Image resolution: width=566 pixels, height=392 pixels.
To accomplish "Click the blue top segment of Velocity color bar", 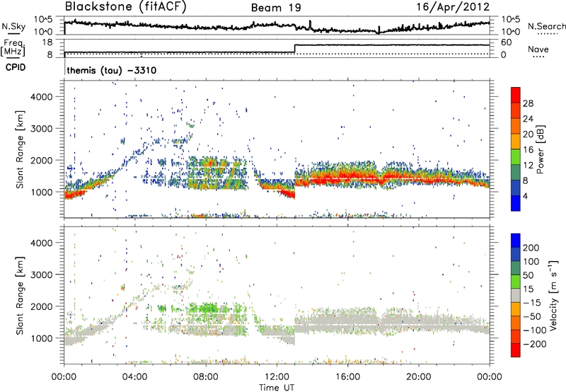I will point(516,241).
